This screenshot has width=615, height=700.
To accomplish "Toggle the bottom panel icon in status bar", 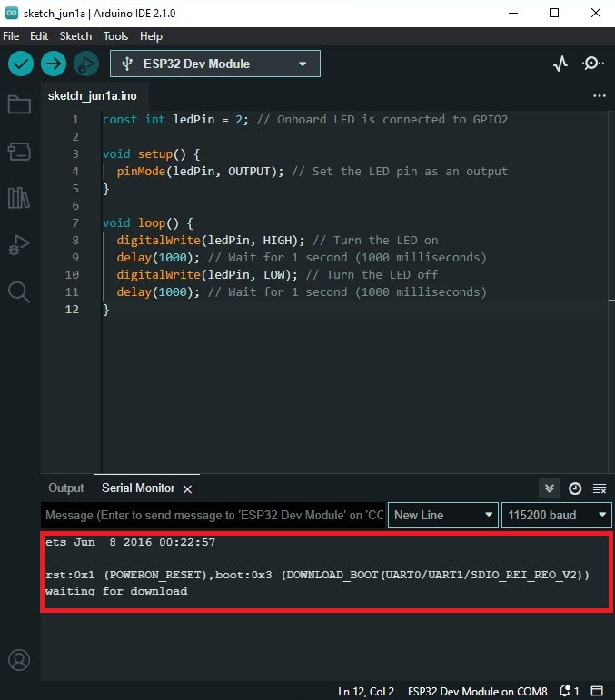I will pyautogui.click(x=597, y=691).
